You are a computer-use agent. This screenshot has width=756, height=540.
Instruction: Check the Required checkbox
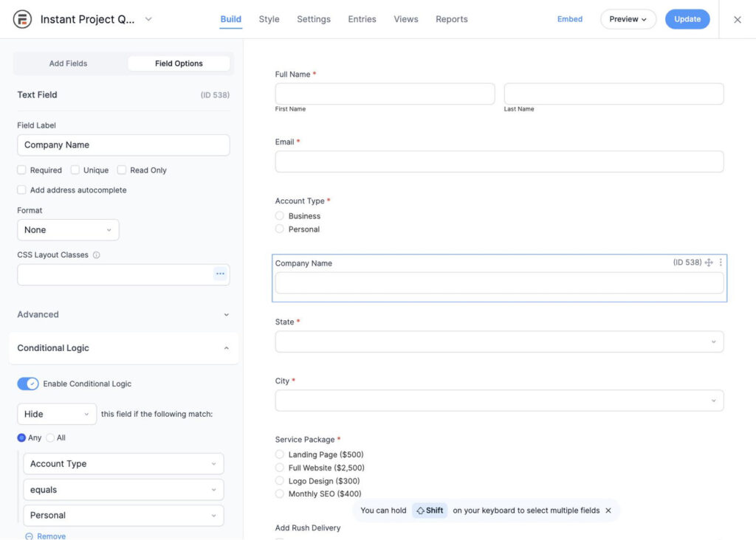(x=21, y=170)
